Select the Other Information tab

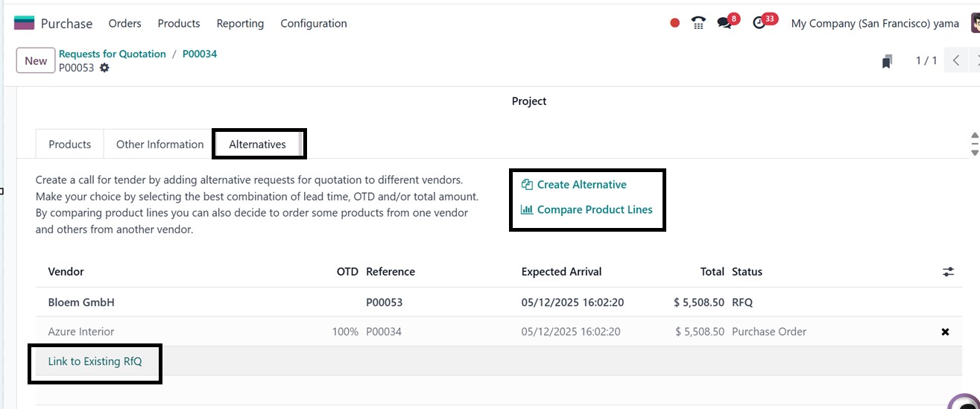click(159, 145)
